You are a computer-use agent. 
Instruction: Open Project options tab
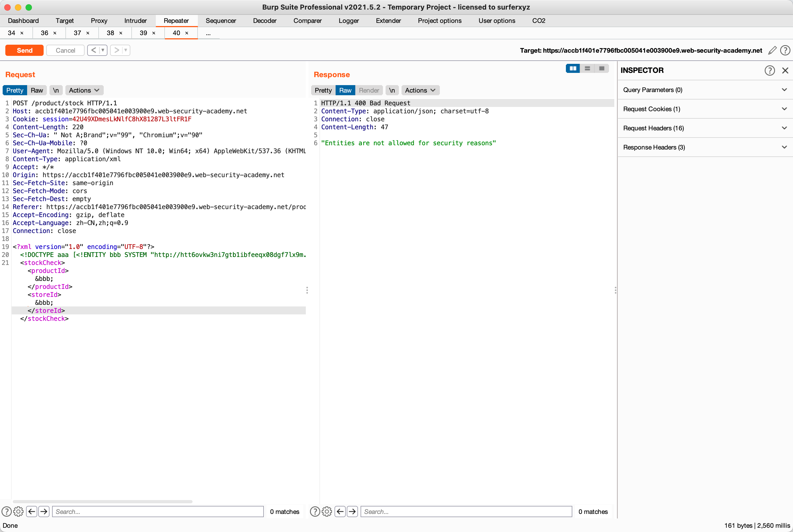[440, 21]
